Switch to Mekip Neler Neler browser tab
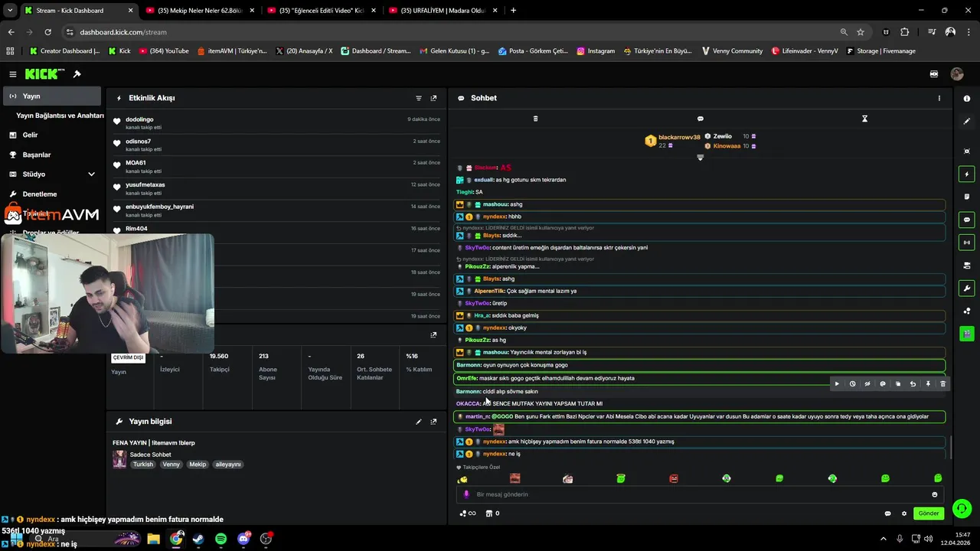This screenshot has height=551, width=980. [199, 11]
